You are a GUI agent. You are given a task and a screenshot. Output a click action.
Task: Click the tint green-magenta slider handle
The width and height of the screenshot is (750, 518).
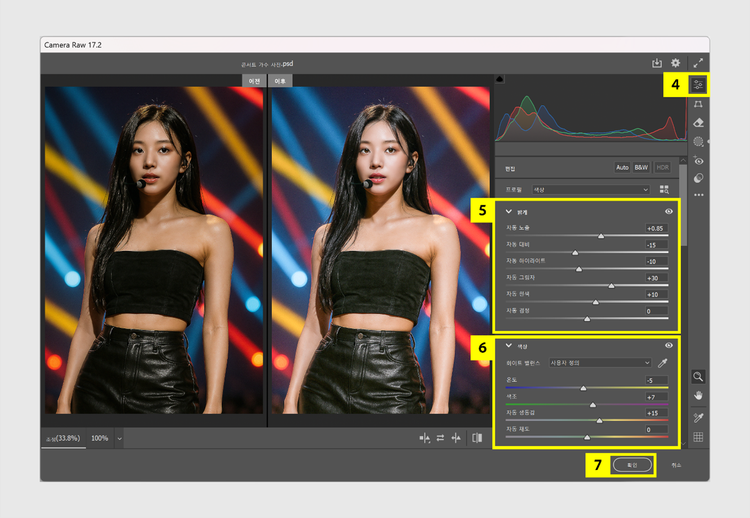[593, 405]
